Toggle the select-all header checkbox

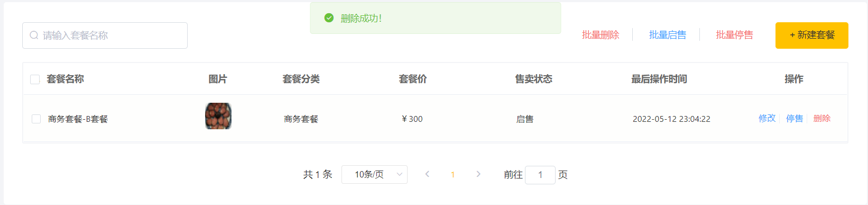(35, 79)
